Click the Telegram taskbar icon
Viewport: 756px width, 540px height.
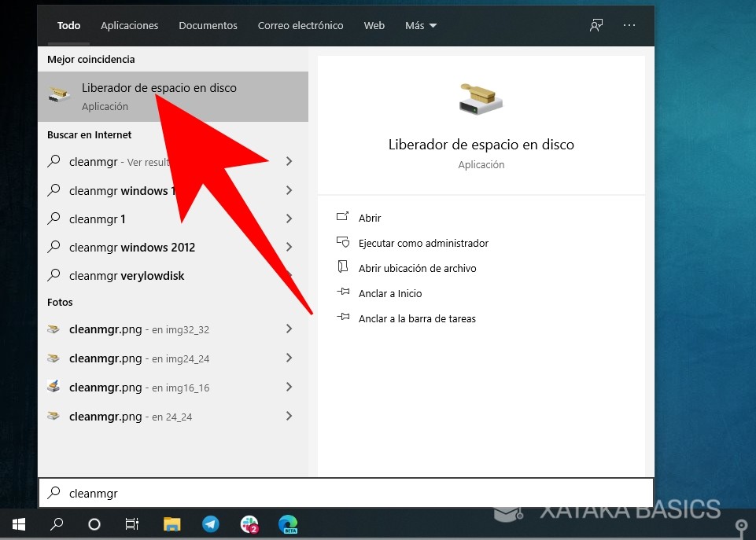[211, 523]
